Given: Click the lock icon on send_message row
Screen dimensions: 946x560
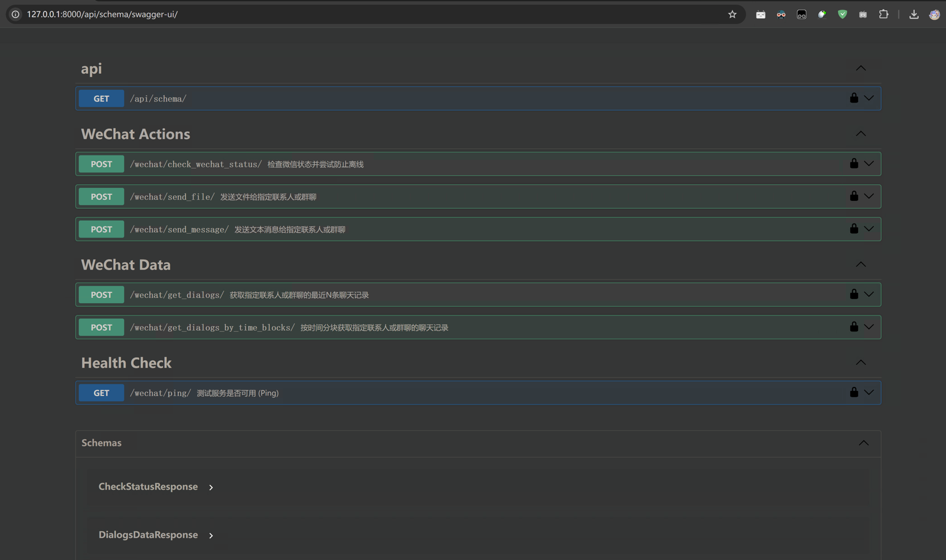Looking at the screenshot, I should (854, 229).
